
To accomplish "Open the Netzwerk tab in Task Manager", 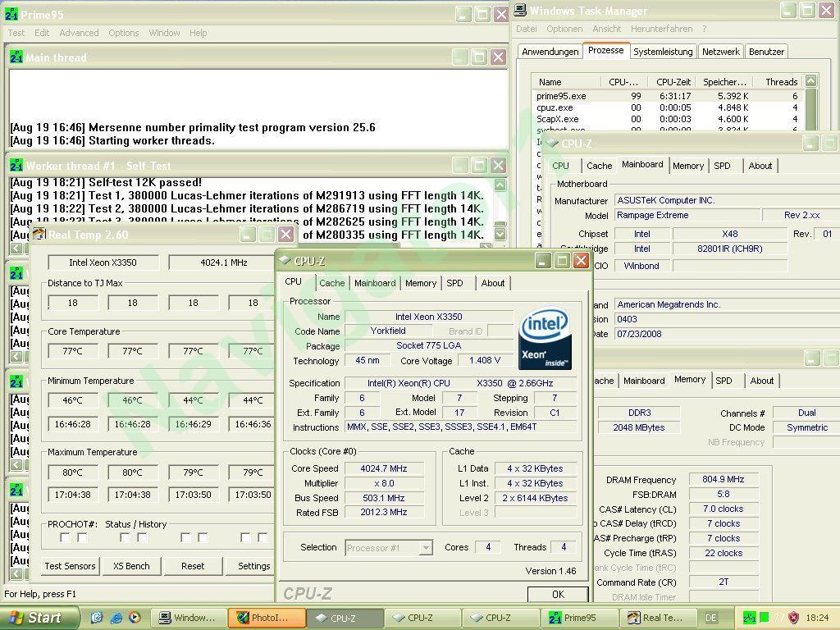I will [x=720, y=52].
